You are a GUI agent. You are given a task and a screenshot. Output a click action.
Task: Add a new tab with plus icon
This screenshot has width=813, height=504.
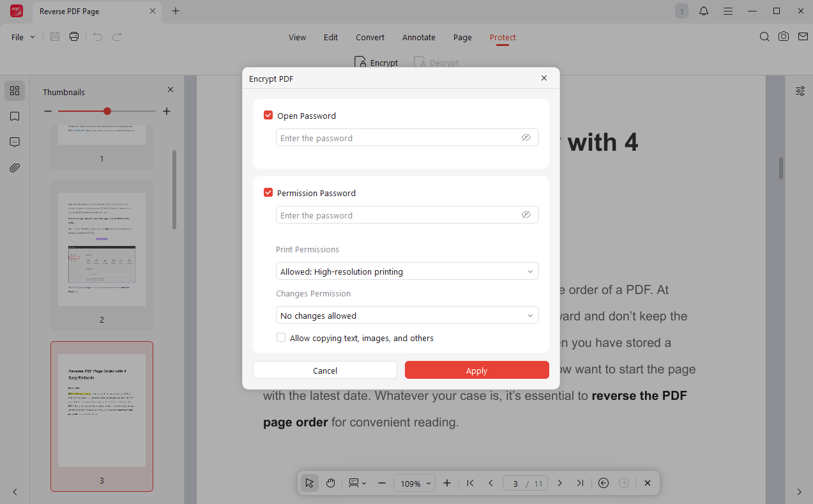click(x=176, y=11)
